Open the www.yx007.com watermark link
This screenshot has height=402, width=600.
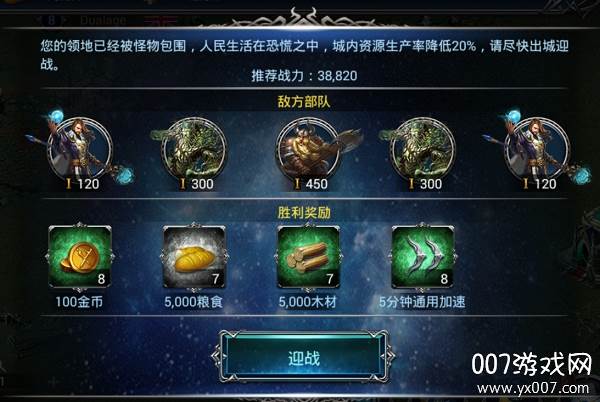point(533,389)
